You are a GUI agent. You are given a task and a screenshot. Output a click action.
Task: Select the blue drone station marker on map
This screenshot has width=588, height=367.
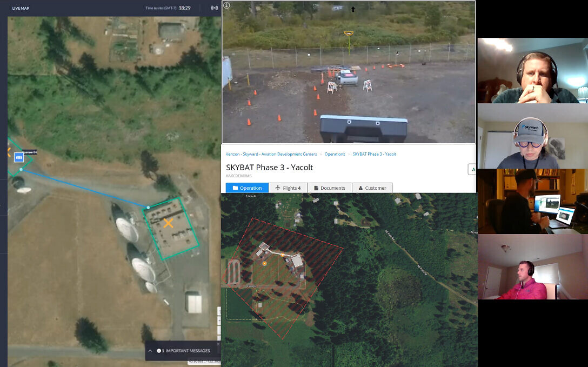coord(19,157)
